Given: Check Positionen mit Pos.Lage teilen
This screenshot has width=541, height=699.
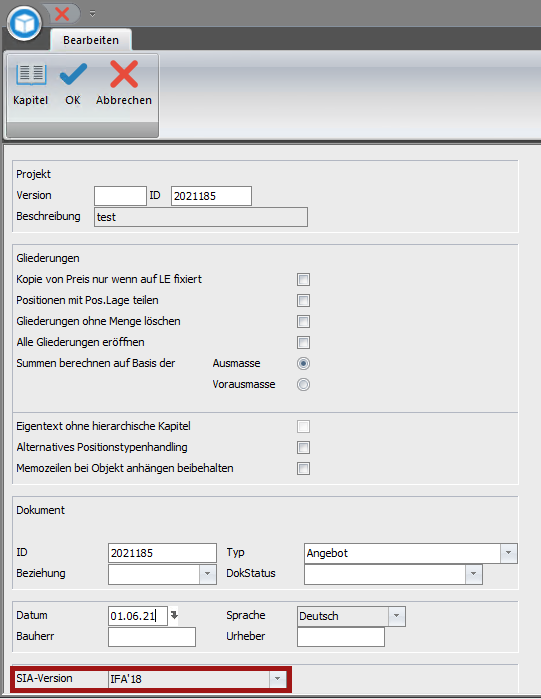Looking at the screenshot, I should click(303, 300).
